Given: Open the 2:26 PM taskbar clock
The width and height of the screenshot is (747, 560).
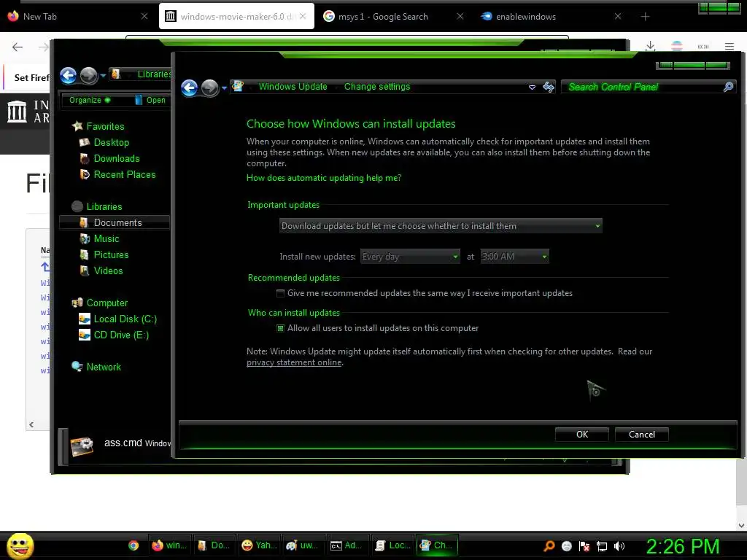Looking at the screenshot, I should [682, 546].
